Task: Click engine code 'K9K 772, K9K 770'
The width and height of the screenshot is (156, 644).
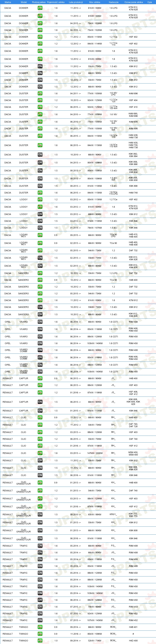Action: (133, 515)
